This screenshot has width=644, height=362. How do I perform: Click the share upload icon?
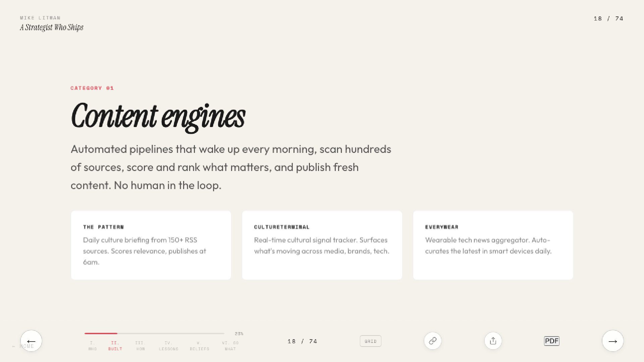(x=493, y=341)
